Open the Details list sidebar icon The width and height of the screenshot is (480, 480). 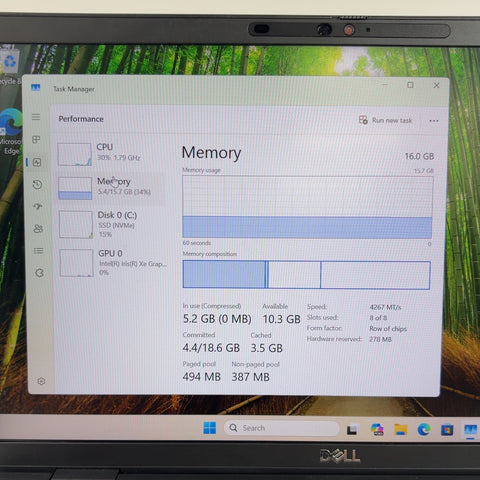(x=39, y=251)
